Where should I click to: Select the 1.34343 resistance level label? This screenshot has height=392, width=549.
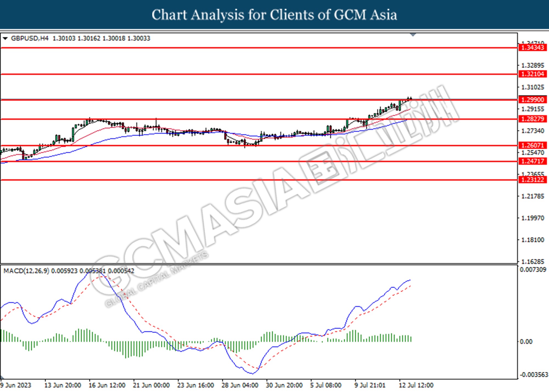(532, 47)
